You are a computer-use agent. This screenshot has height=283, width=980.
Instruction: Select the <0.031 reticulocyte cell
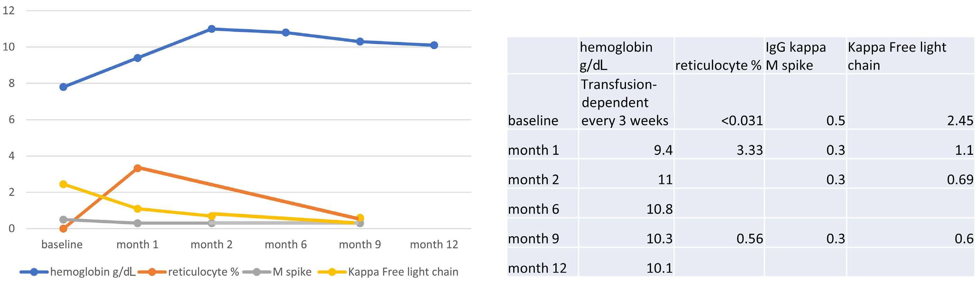719,102
